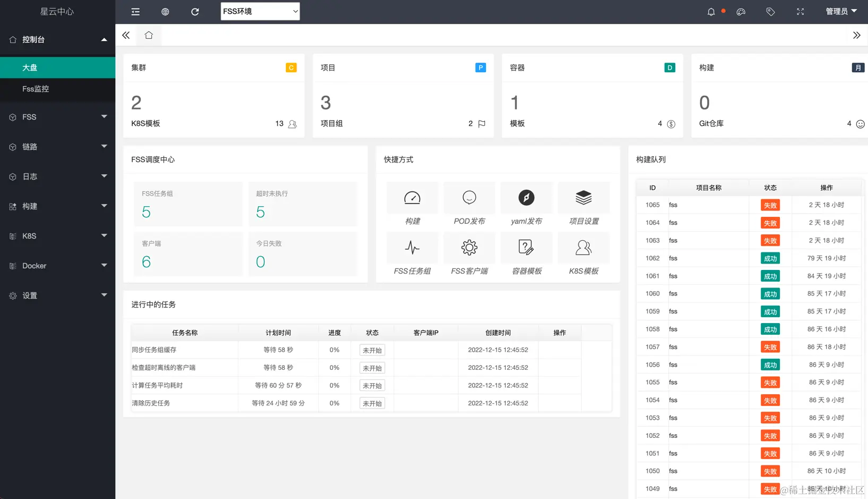Click the 客户端 count 6
The height and width of the screenshot is (499, 868).
(146, 262)
